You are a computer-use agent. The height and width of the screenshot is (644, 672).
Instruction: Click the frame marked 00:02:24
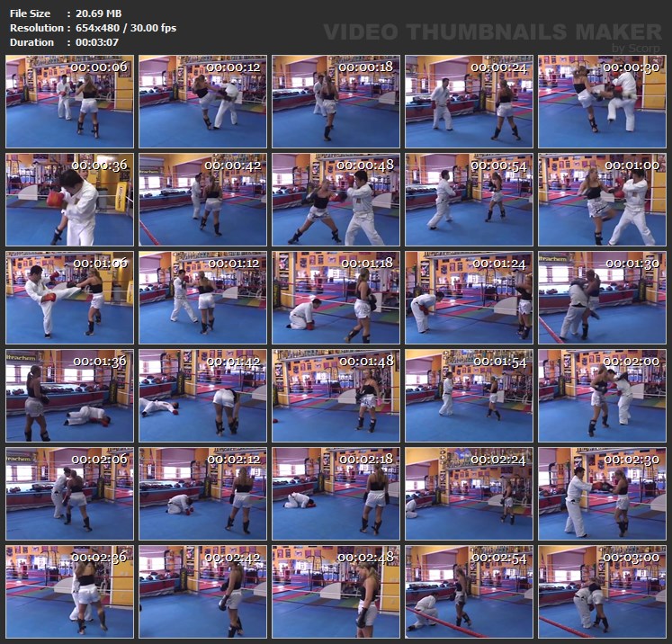[469, 494]
